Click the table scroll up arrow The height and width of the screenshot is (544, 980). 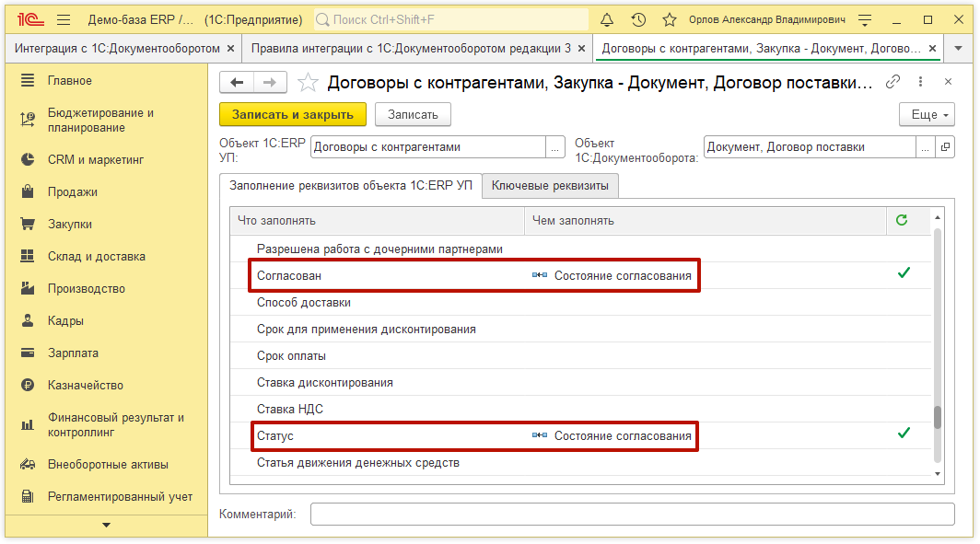point(938,217)
